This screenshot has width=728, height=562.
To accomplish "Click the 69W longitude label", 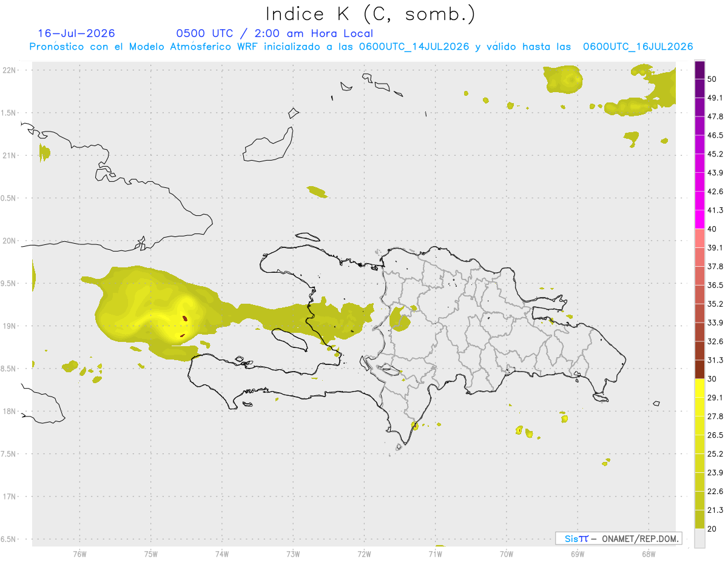I will [578, 554].
